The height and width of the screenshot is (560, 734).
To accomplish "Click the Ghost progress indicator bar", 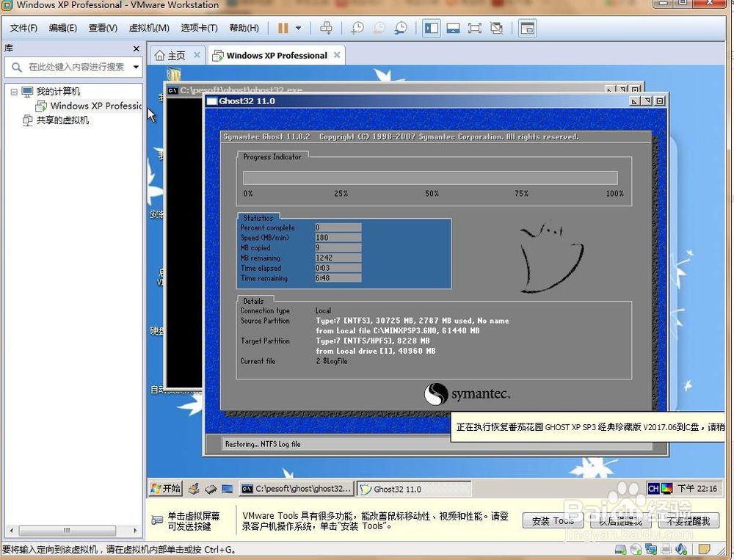I will [430, 178].
